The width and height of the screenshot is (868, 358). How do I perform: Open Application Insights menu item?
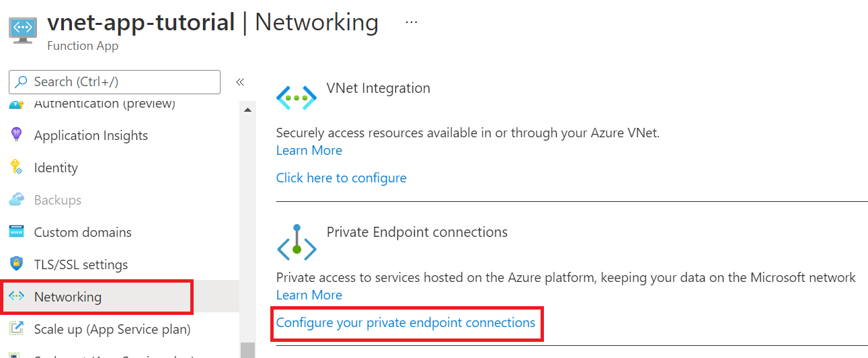pos(91,135)
